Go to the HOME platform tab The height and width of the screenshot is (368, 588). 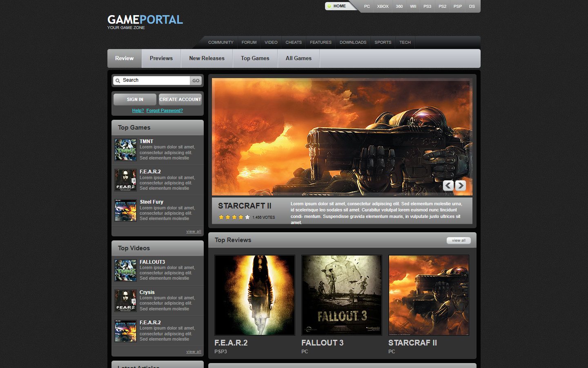(339, 6)
